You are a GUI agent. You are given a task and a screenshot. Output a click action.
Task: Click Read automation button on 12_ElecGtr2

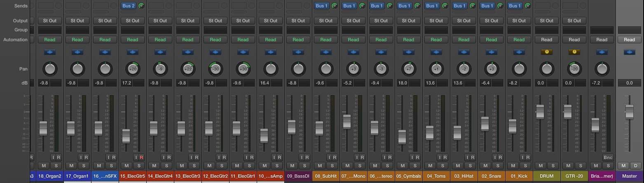(x=215, y=40)
